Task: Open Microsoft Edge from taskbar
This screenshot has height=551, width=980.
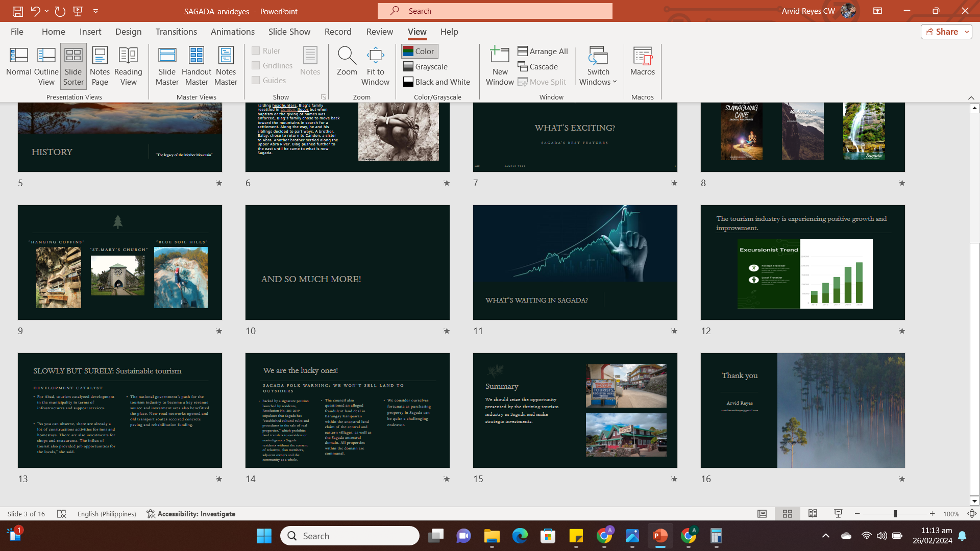Action: click(520, 536)
